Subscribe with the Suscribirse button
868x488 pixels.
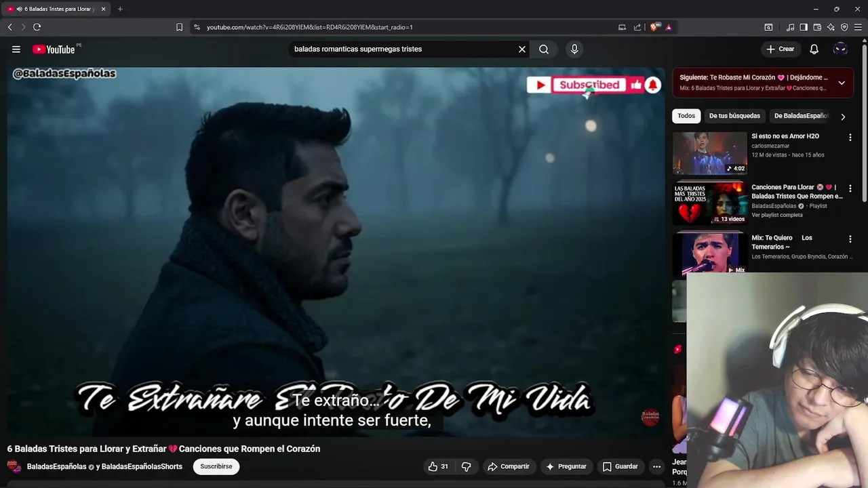[x=216, y=466]
